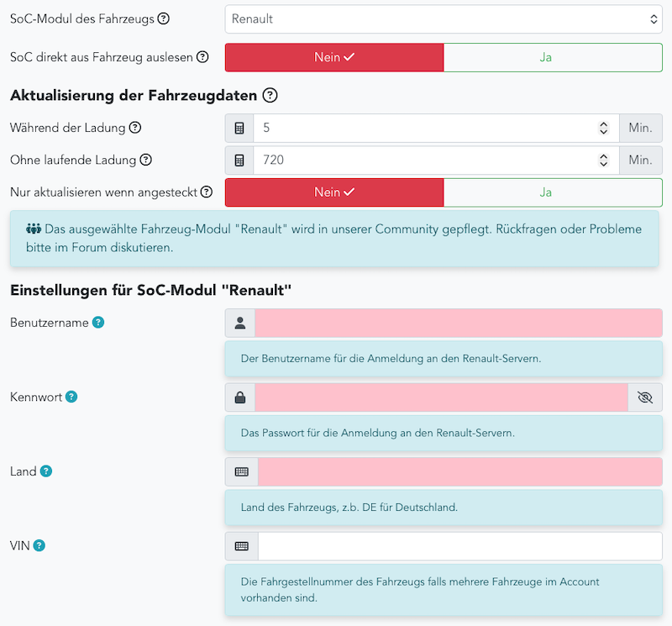Click teal help icon beside VIN label
This screenshot has width=672, height=626.
click(39, 545)
